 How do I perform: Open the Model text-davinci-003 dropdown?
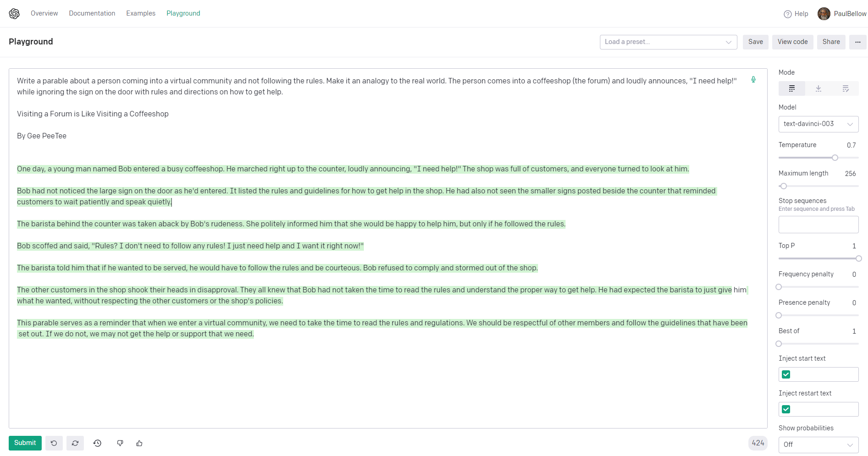[x=818, y=124]
